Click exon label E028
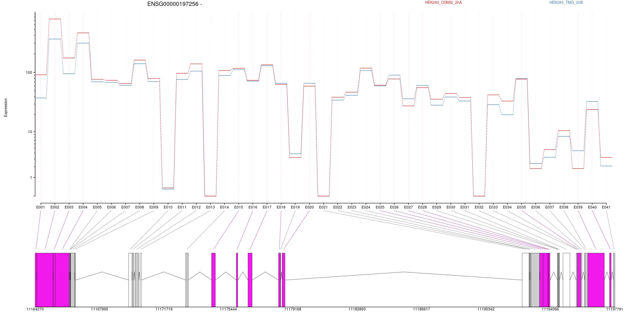The image size is (644, 322). click(422, 207)
